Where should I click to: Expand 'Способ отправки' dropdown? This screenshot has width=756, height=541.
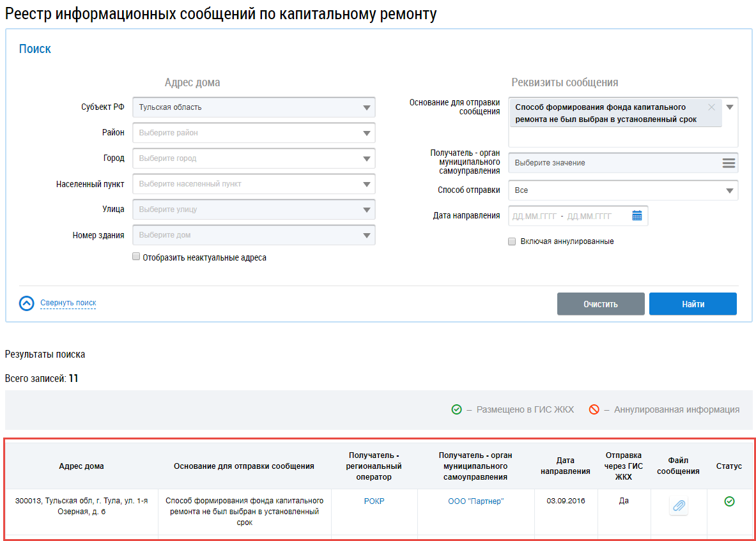(x=729, y=190)
